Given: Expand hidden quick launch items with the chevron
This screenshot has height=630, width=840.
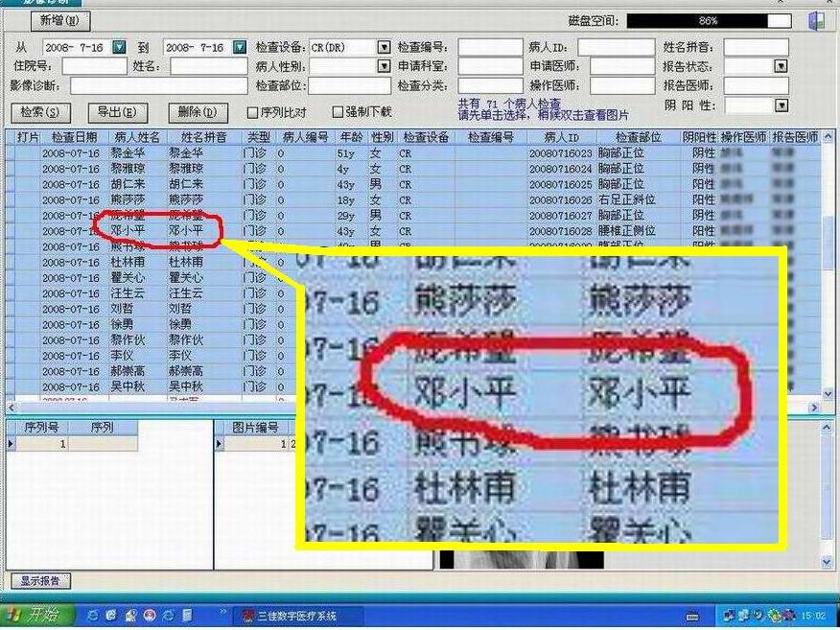Looking at the screenshot, I should tap(222, 612).
